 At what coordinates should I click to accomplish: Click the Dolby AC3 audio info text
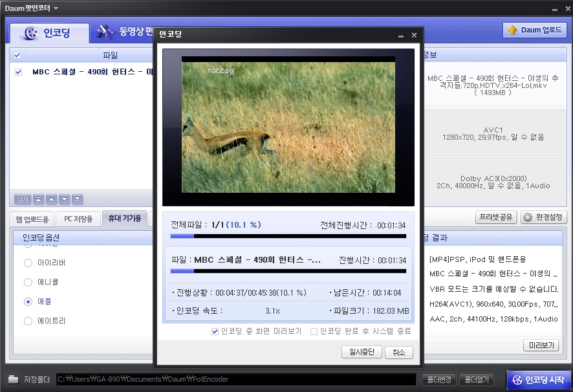(493, 182)
